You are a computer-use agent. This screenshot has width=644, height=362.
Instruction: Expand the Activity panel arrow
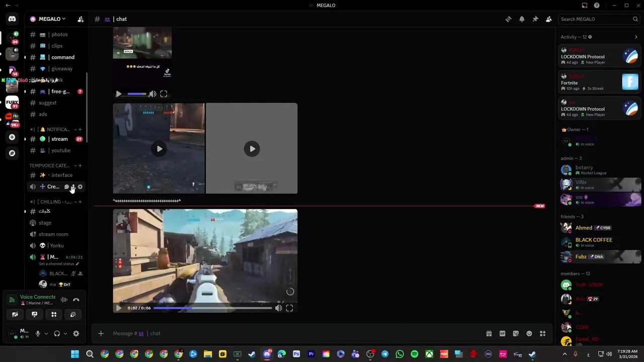[636, 37]
